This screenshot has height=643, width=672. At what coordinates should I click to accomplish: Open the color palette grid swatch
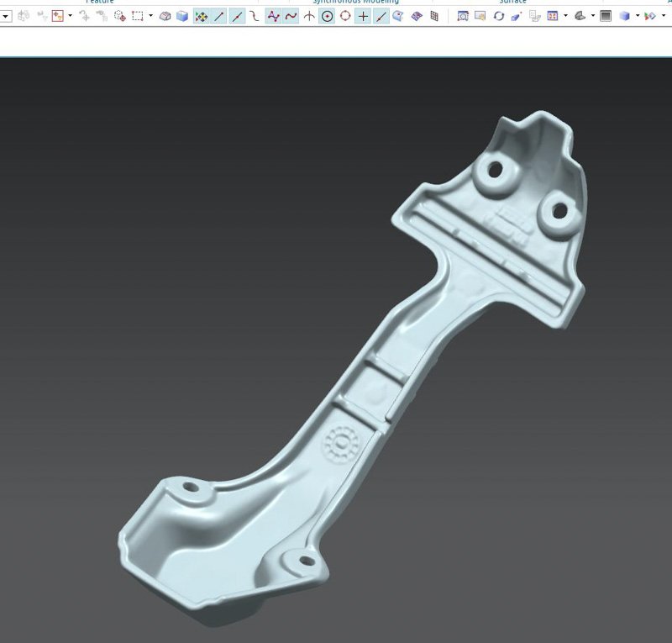[552, 15]
